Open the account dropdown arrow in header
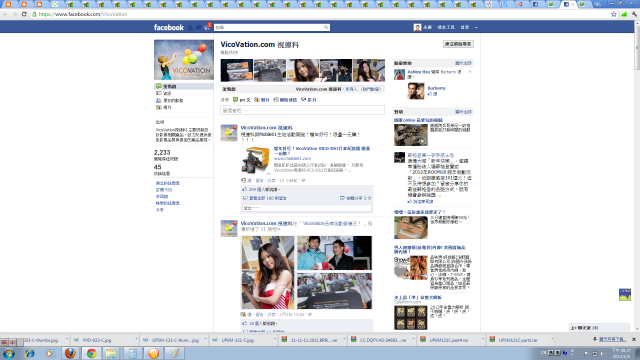Screen dimensions: 640x360 (476, 27)
